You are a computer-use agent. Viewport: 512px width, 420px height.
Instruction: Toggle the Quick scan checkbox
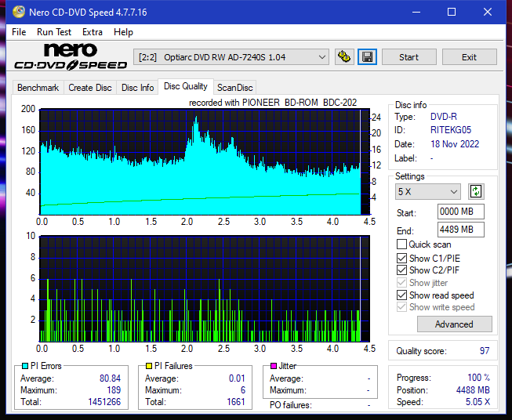[x=401, y=244]
